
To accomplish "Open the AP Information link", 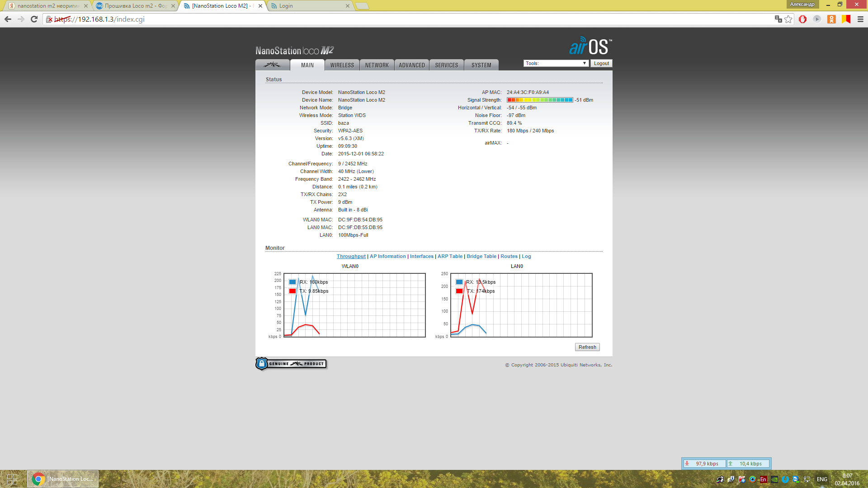I will point(388,256).
